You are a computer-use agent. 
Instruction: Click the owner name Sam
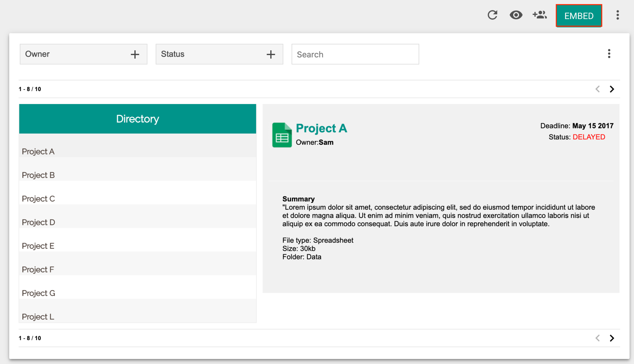[326, 142]
